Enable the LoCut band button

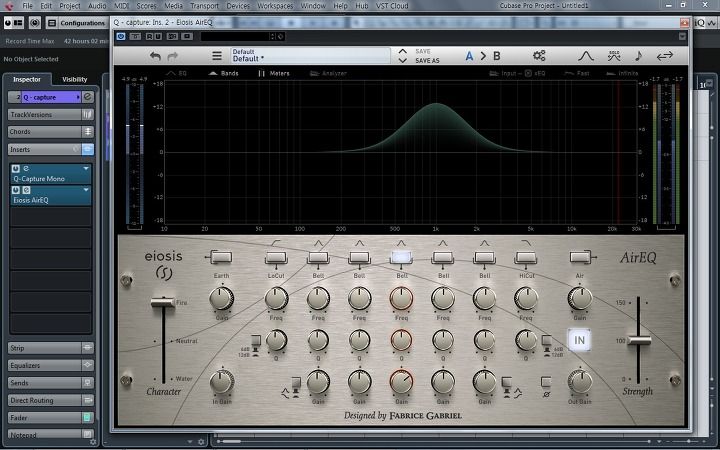pyautogui.click(x=276, y=258)
